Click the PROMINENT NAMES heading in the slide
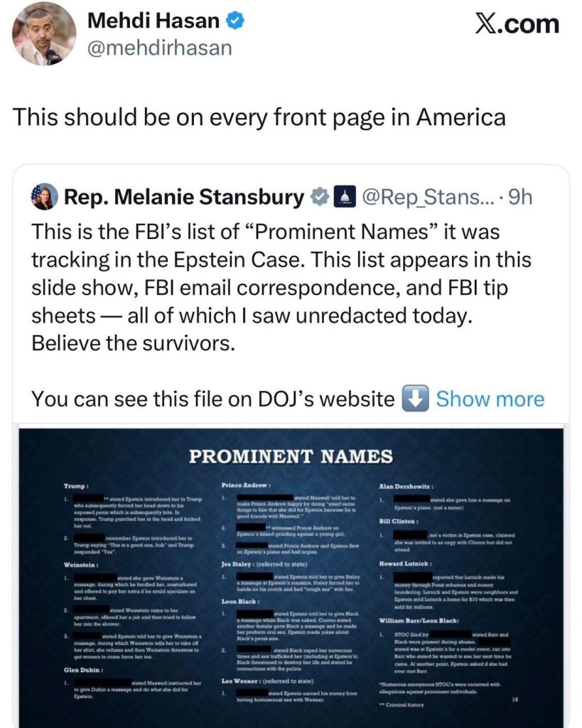 [290, 456]
